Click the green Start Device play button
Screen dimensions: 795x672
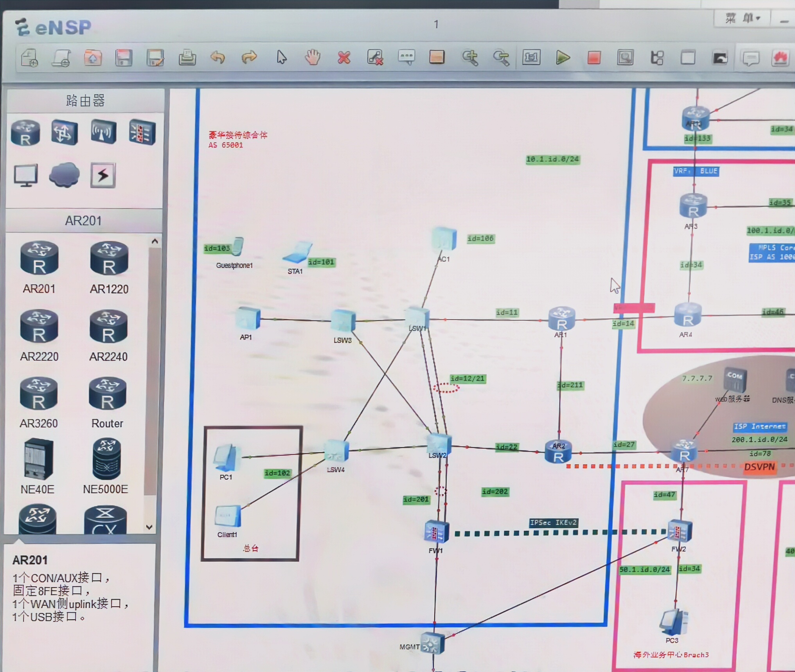click(x=563, y=58)
